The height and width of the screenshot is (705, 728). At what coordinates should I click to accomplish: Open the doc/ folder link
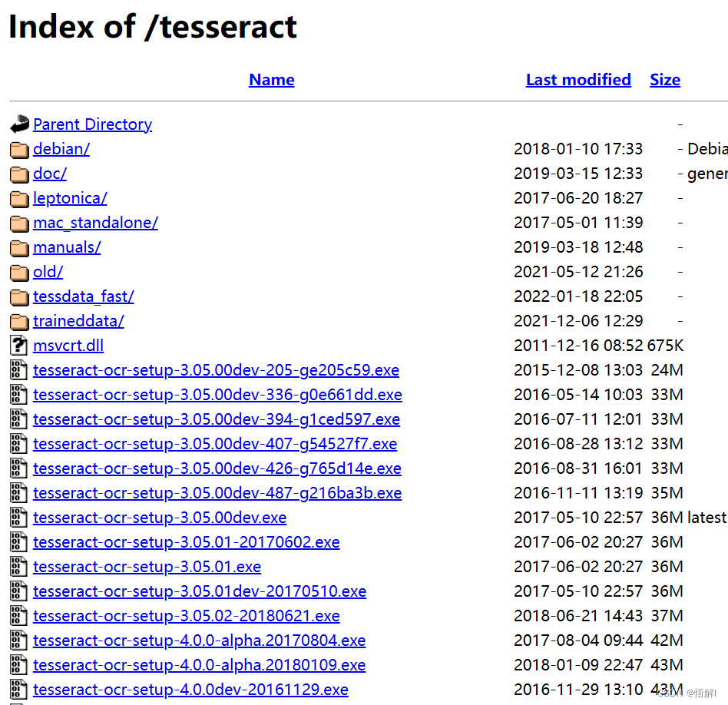point(50,174)
